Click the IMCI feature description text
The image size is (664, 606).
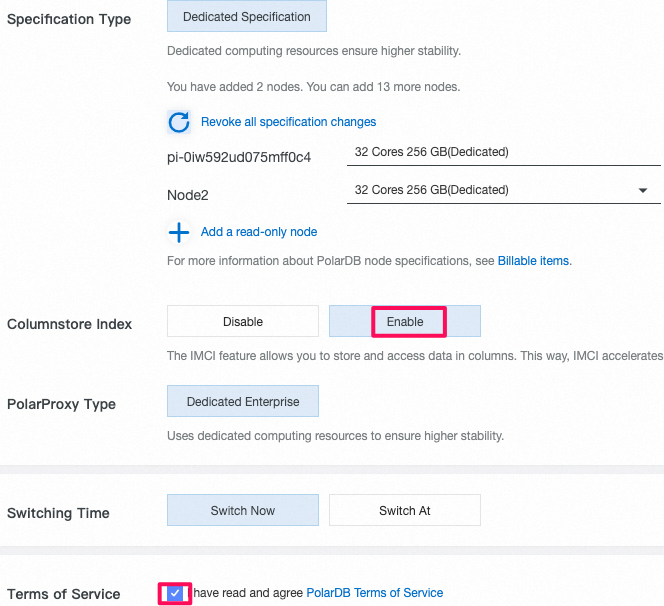tap(415, 356)
